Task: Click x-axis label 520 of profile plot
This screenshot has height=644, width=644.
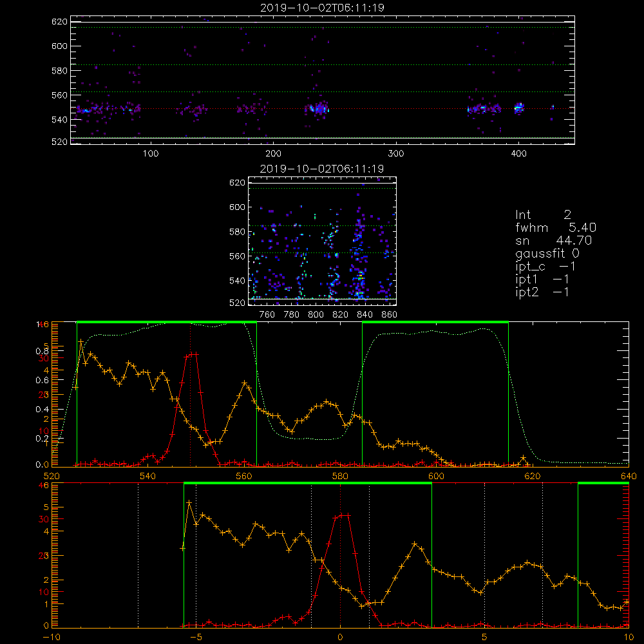Action: (52, 476)
